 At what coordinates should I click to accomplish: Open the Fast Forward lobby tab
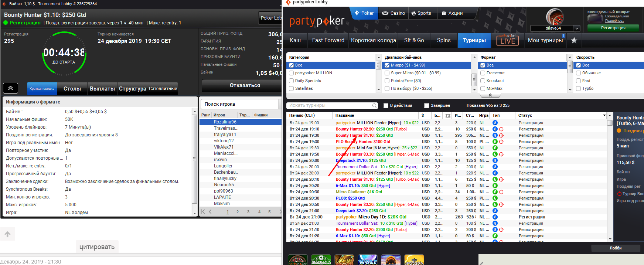tap(328, 40)
